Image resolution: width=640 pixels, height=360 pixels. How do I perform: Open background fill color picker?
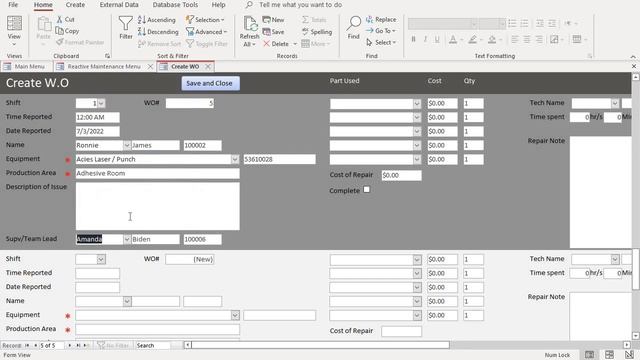[501, 40]
